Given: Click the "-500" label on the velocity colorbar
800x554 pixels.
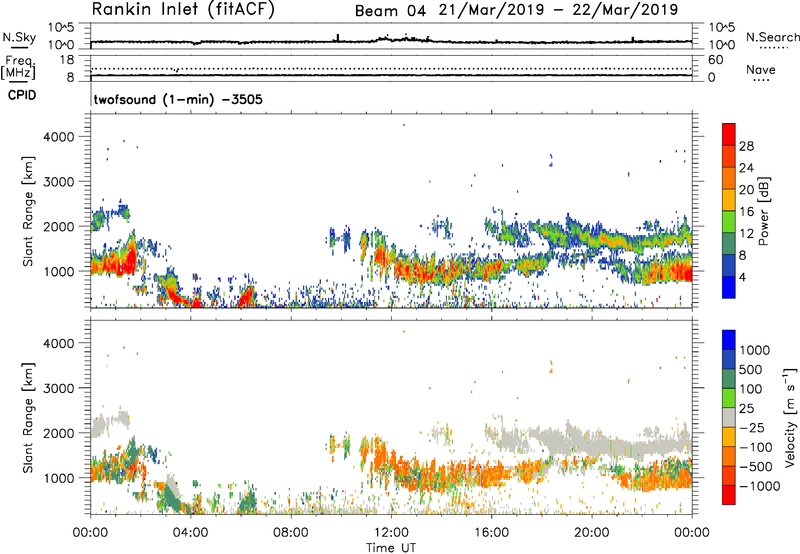Looking at the screenshot, I should [x=755, y=467].
